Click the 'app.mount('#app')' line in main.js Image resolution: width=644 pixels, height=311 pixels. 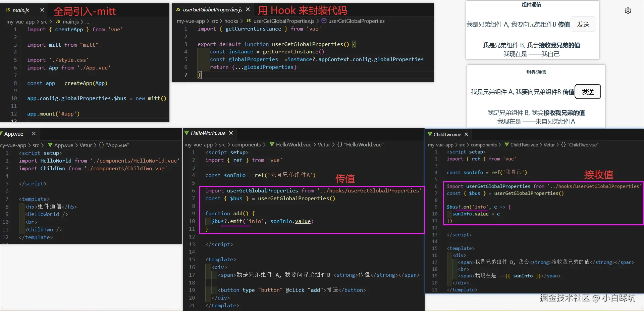tap(53, 114)
